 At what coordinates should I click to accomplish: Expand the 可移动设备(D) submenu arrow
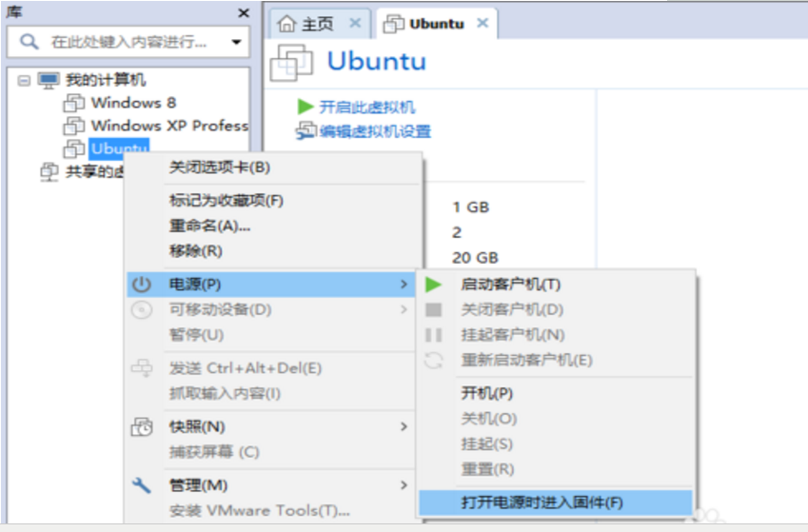tap(404, 309)
